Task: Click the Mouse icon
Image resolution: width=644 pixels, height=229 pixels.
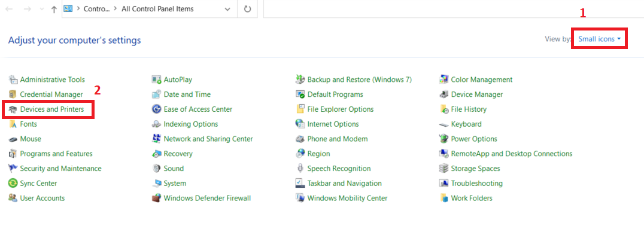Action: coord(13,139)
